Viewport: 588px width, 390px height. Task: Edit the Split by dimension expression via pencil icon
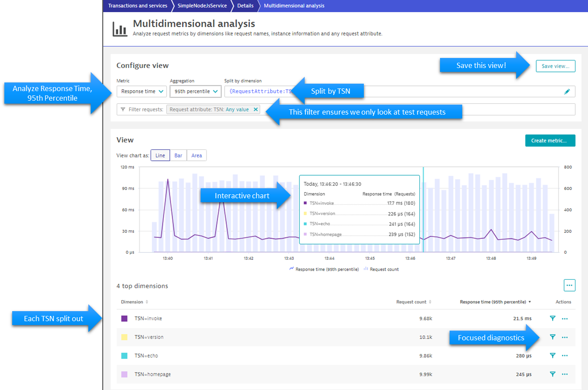(x=567, y=92)
